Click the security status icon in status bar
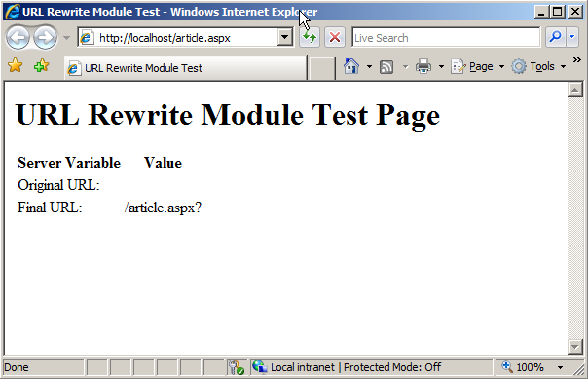The height and width of the screenshot is (379, 588). (237, 367)
